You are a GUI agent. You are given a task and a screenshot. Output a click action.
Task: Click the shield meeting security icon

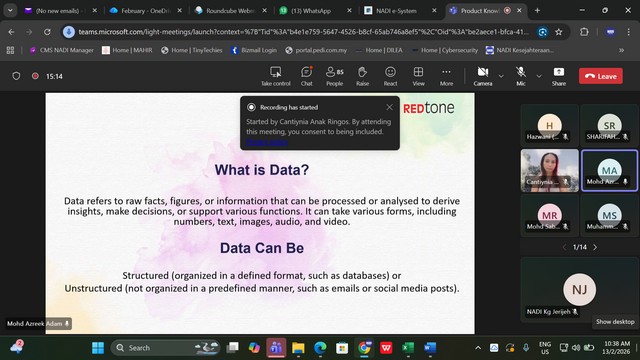pos(16,76)
